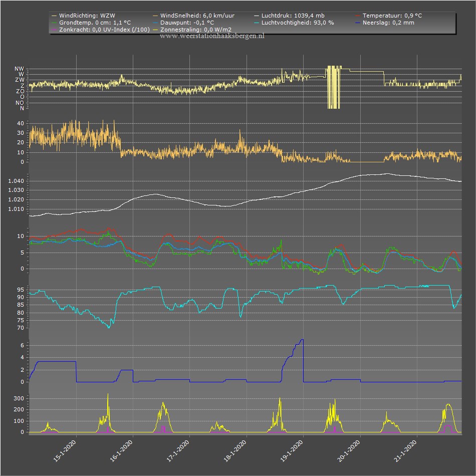
Task: Click the 300 solar radiation axis label
Action: tap(19, 399)
